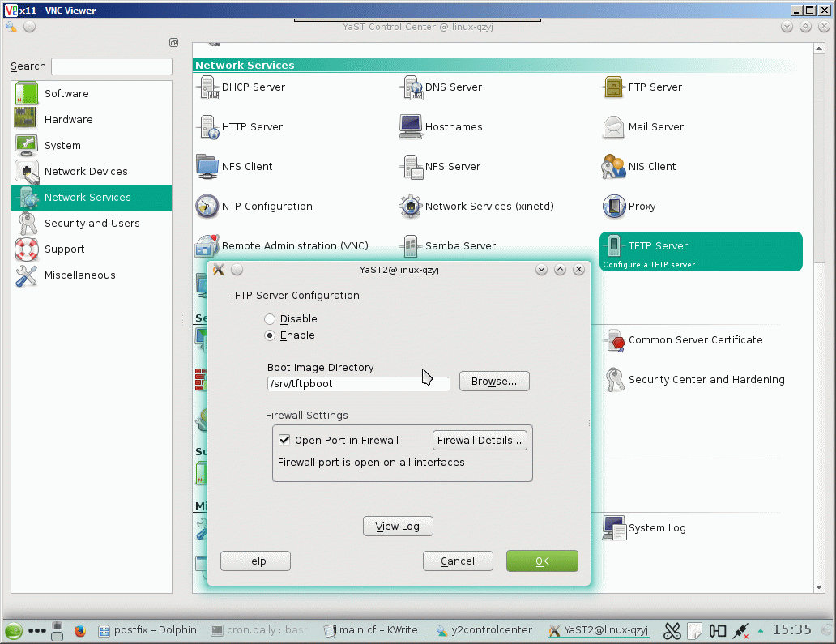
Task: Open the DNS Server module icon
Action: 412,87
